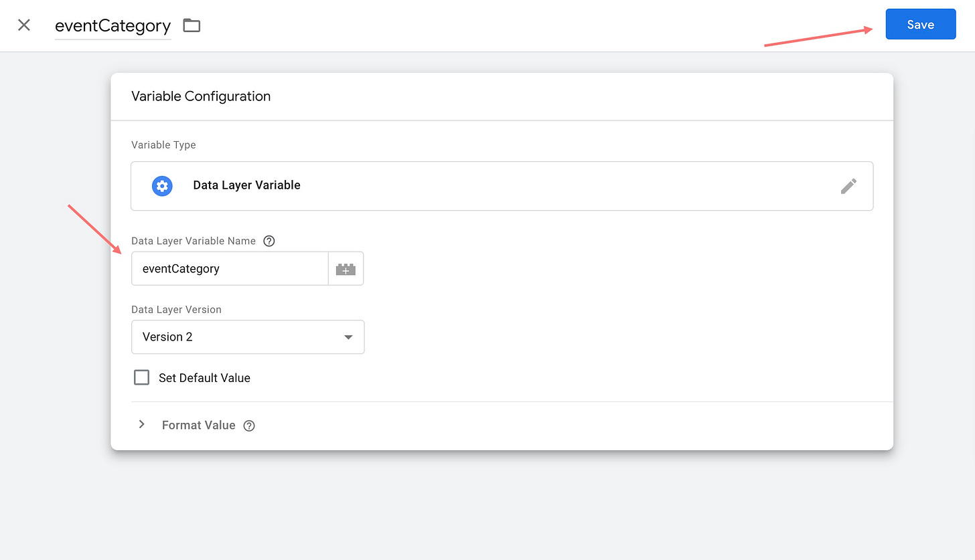Open the Data Layer Version dropdown
975x560 pixels.
tap(248, 337)
